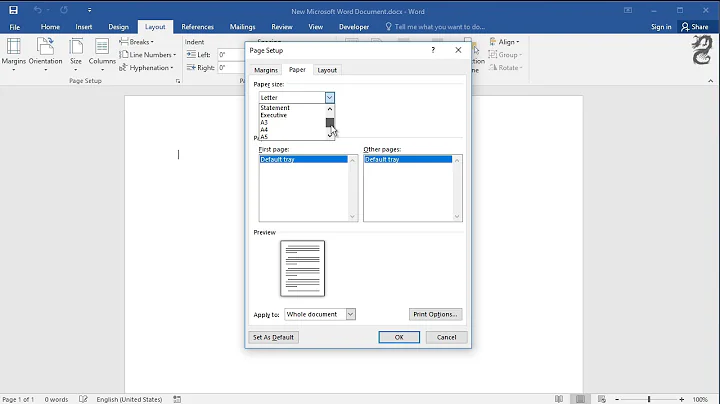Switch to the References ribbon tab
720x404 pixels.
(x=197, y=27)
